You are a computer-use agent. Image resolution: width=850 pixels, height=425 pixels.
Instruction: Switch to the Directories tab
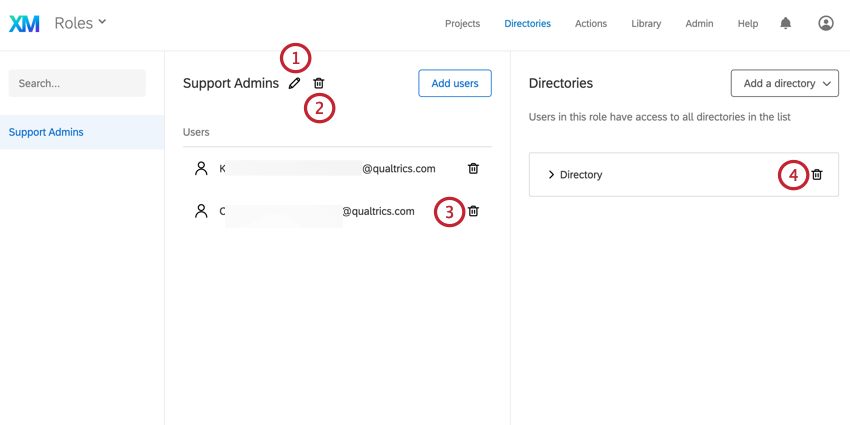pos(527,24)
